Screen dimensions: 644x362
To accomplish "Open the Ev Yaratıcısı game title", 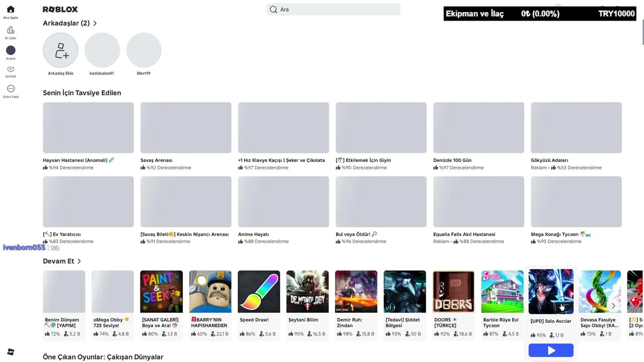I will point(62,234).
